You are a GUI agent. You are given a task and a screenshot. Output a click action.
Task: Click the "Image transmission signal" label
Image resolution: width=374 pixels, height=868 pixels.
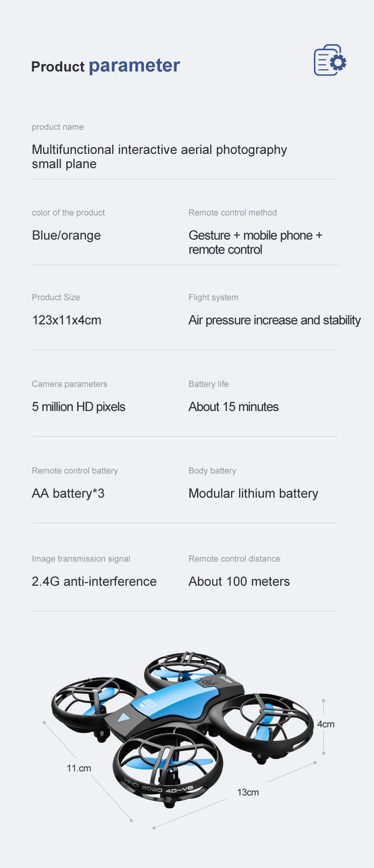coord(81,559)
